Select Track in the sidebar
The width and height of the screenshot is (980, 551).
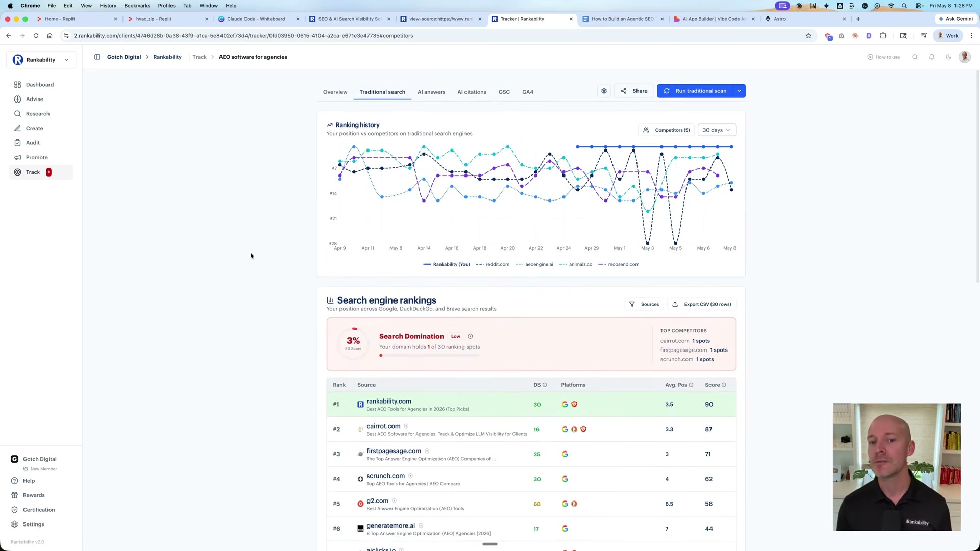pos(41,172)
